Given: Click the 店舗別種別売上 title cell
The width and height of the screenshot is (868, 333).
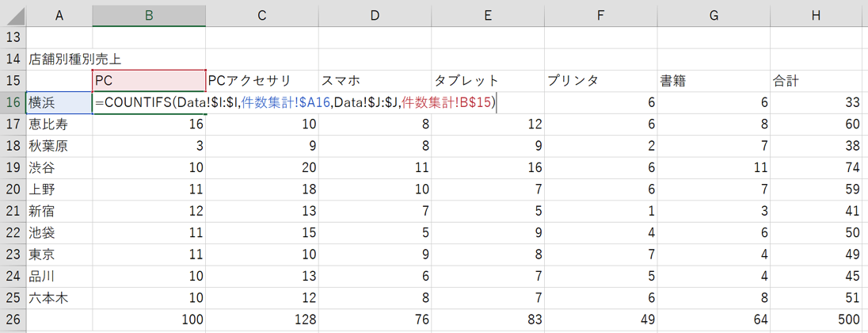Looking at the screenshot, I should coord(59,59).
